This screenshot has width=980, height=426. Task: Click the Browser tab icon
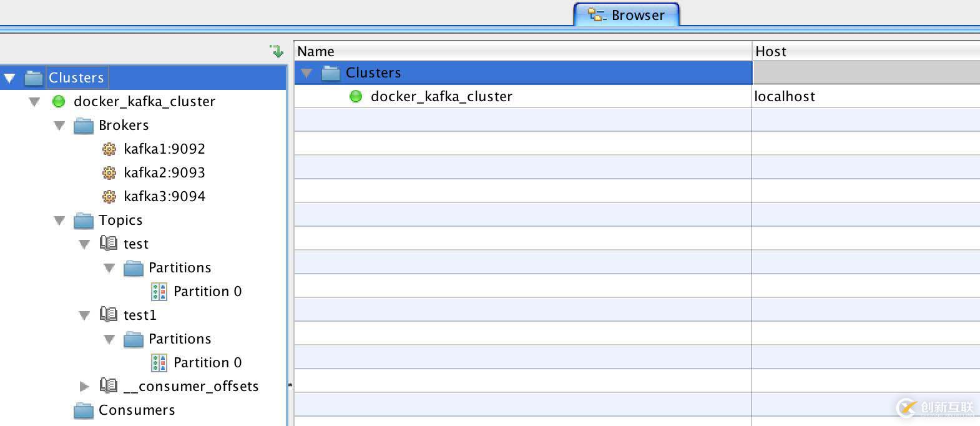point(597,15)
